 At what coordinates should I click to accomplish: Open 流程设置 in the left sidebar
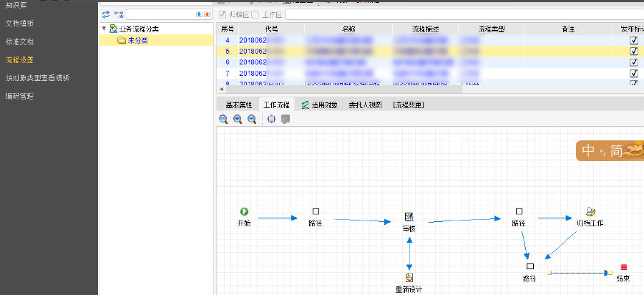coord(19,59)
